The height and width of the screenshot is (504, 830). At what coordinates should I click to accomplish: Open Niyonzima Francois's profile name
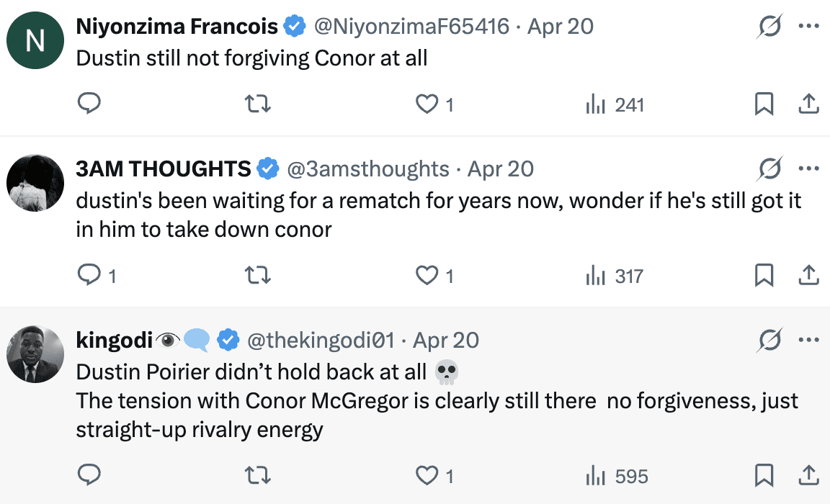click(177, 27)
